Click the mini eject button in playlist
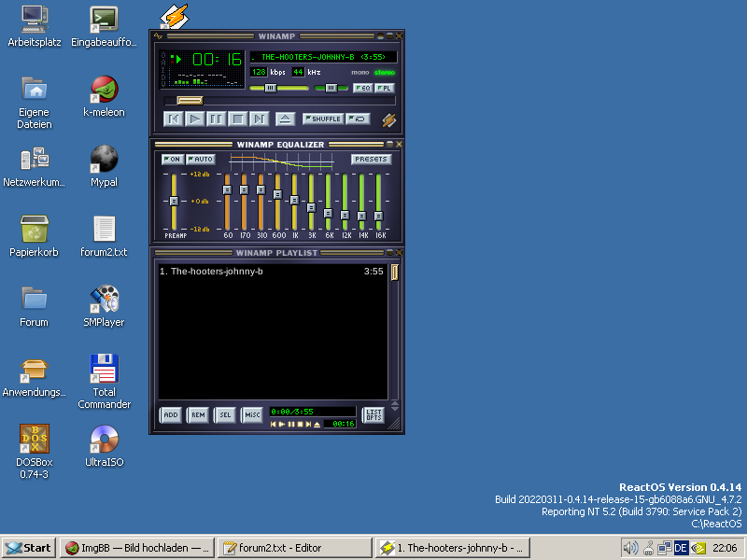The height and width of the screenshot is (560, 747). tap(317, 425)
